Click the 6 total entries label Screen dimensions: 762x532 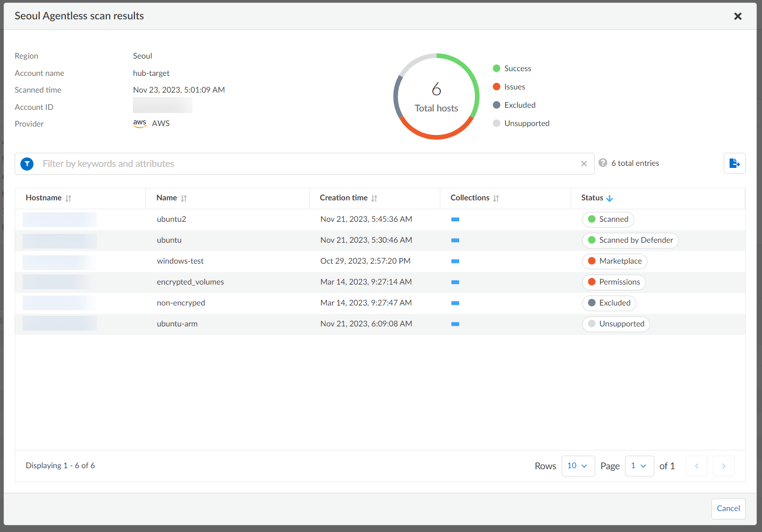(635, 163)
